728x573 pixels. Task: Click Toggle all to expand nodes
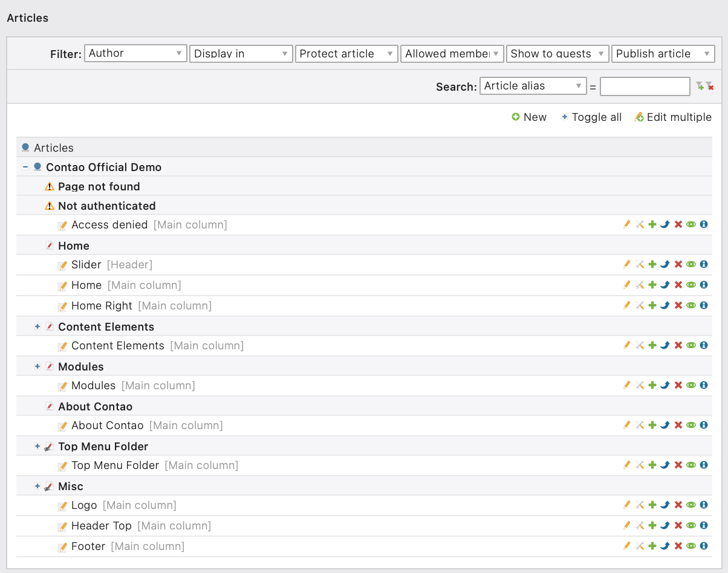click(591, 117)
